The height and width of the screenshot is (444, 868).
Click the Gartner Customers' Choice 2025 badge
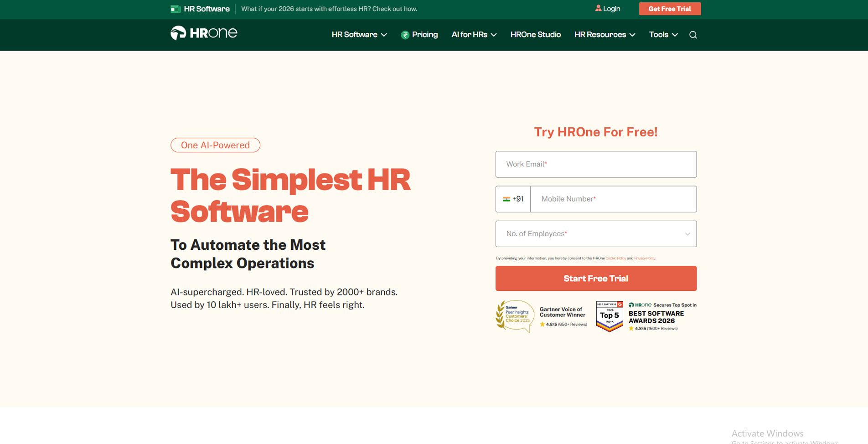515,316
